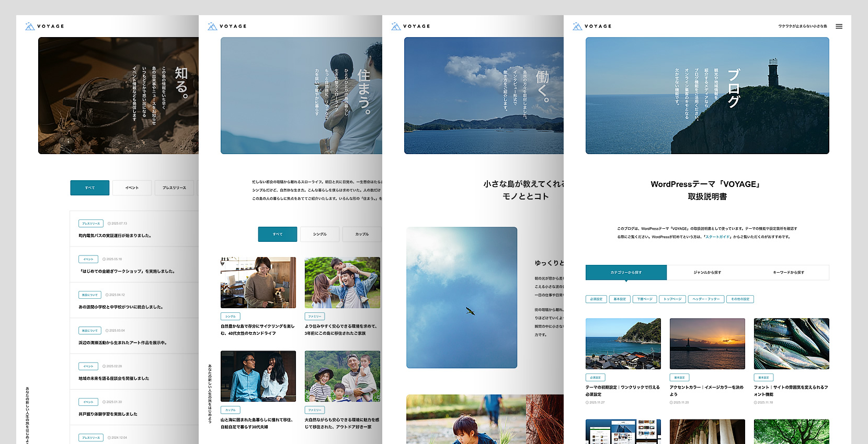Select the シングル filter button

click(x=319, y=234)
